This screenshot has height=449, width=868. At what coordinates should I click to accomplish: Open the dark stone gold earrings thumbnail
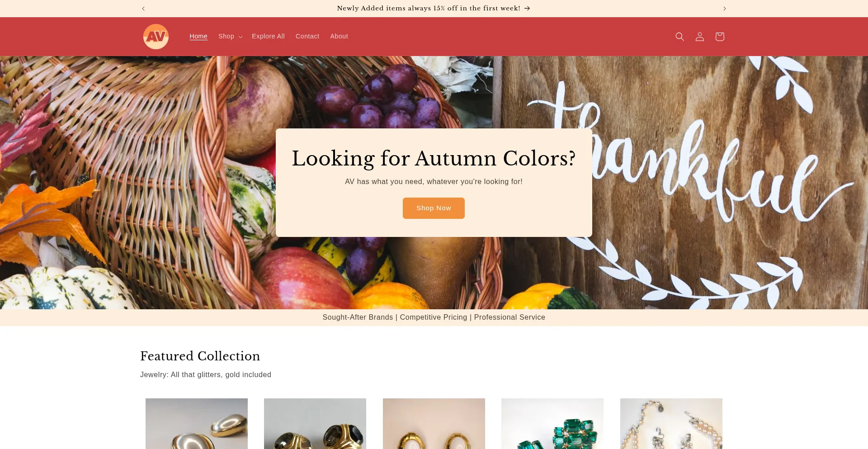pos(315,424)
